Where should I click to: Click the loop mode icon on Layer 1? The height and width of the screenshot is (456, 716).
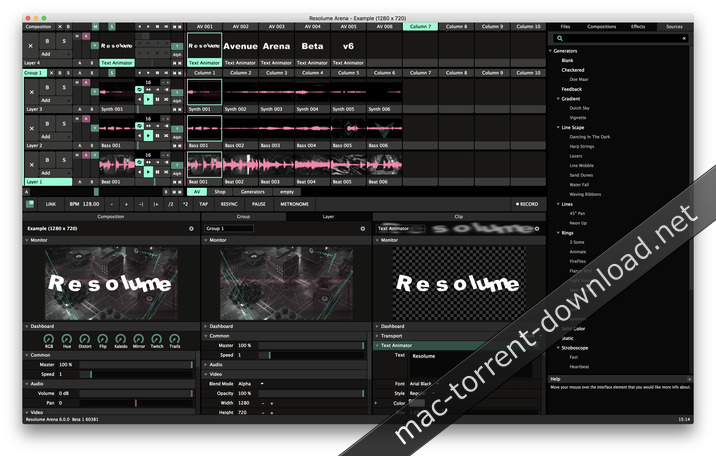coord(139,162)
